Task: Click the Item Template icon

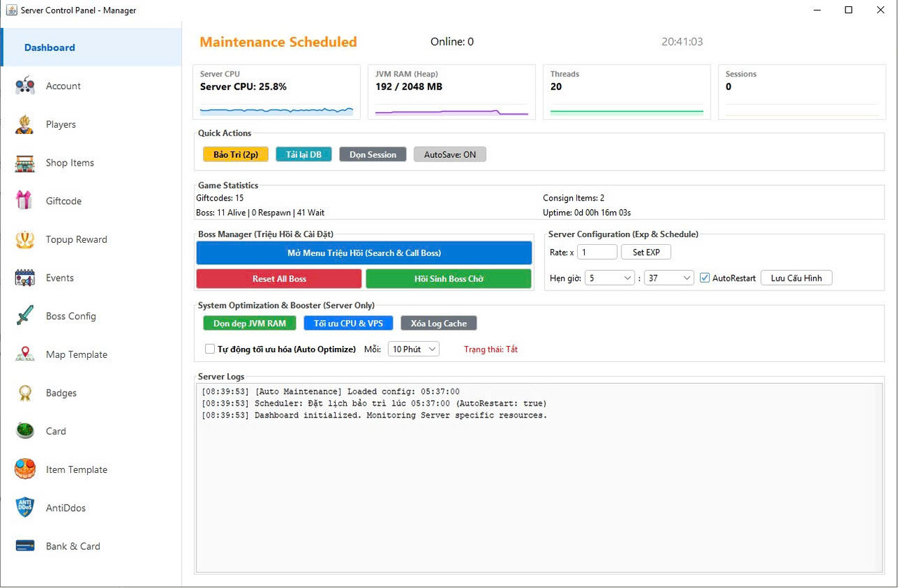Action: coord(25,469)
